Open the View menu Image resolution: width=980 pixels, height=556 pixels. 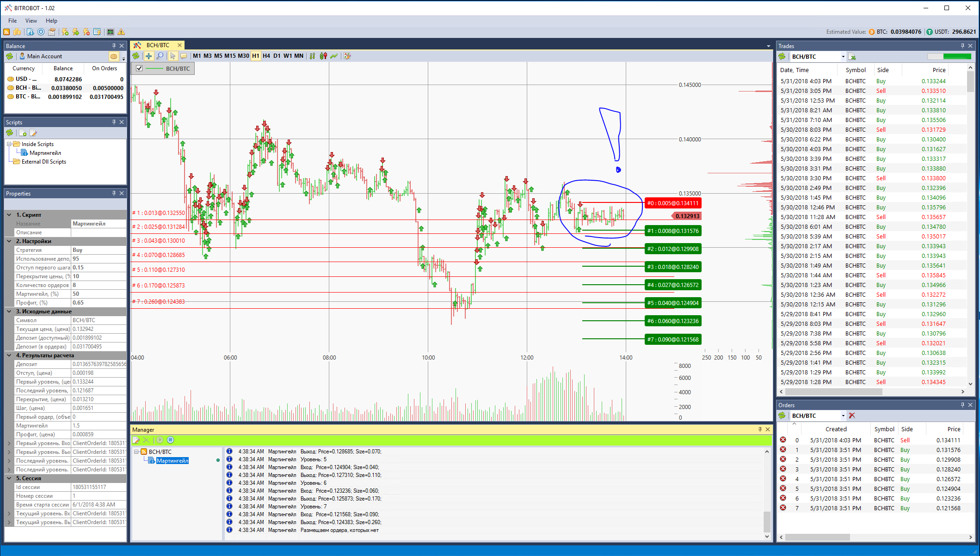pyautogui.click(x=31, y=21)
